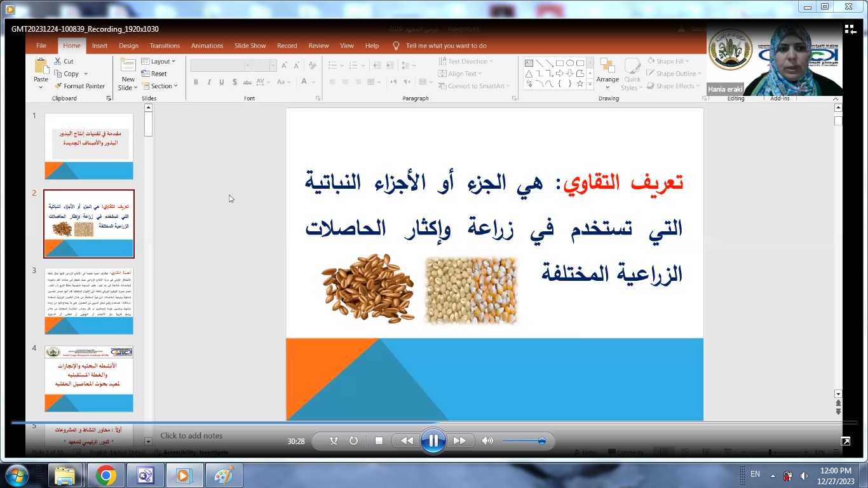Switch to the Insert tab
868x488 pixels.
tap(100, 46)
